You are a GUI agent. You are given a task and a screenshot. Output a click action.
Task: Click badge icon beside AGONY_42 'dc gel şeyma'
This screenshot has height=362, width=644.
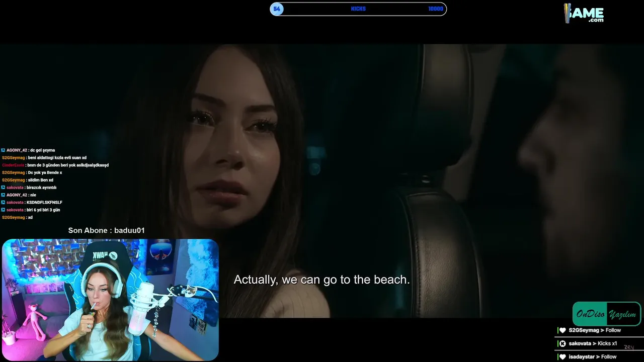tap(3, 150)
